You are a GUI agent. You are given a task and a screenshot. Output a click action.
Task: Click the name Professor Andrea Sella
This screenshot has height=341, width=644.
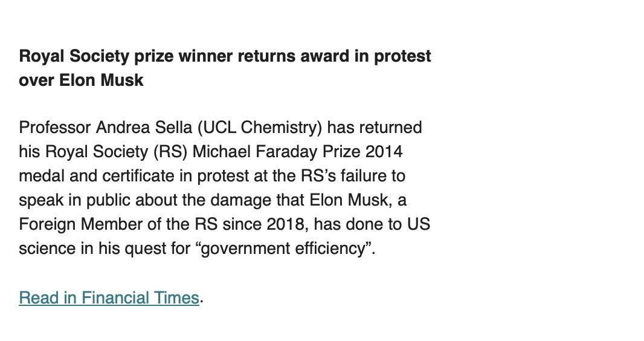pos(106,128)
